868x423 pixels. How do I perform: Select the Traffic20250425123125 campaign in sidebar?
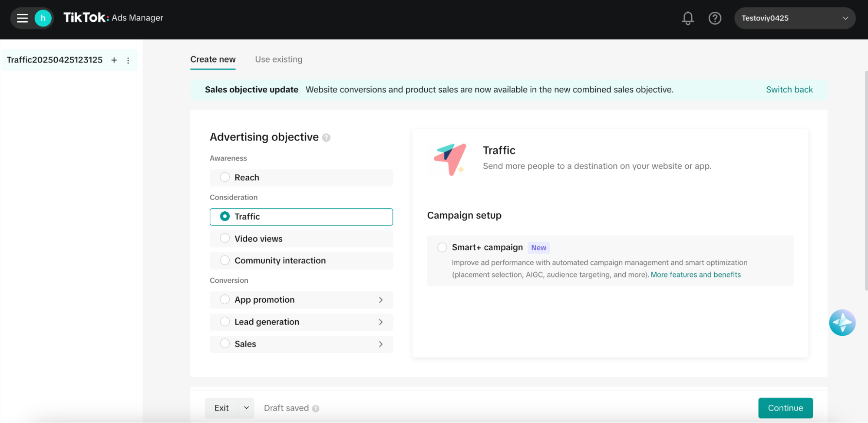(55, 60)
